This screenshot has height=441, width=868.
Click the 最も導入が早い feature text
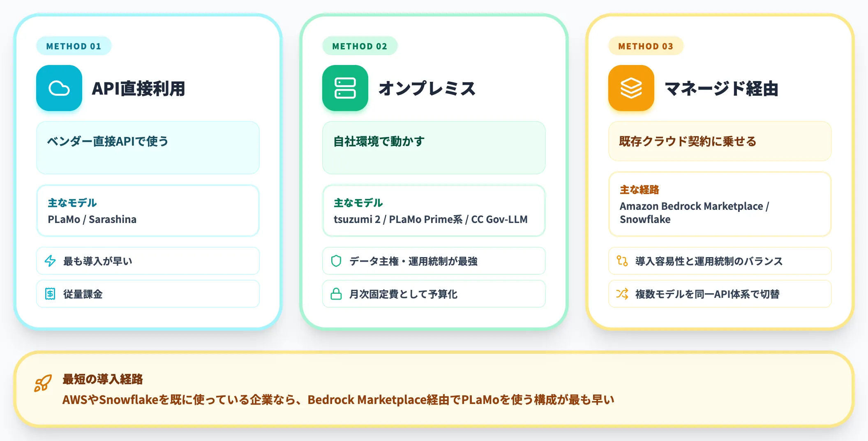(98, 261)
